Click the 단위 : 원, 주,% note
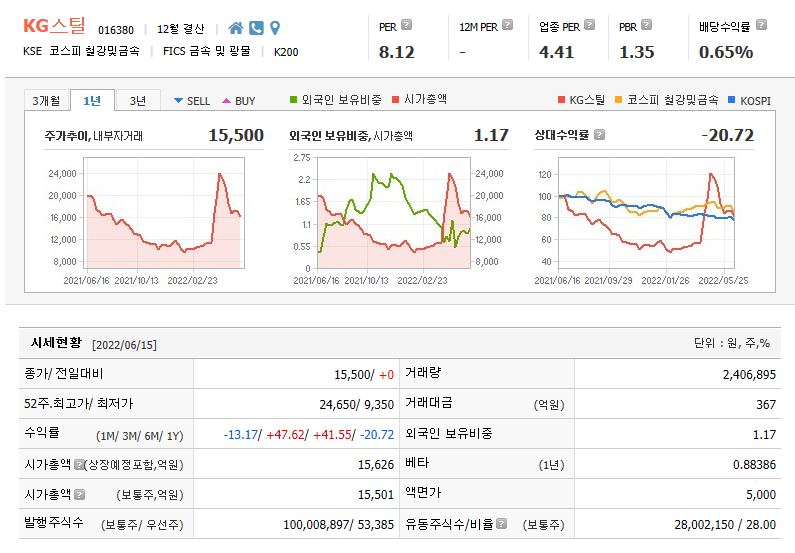The width and height of the screenshot is (795, 553). 732,343
